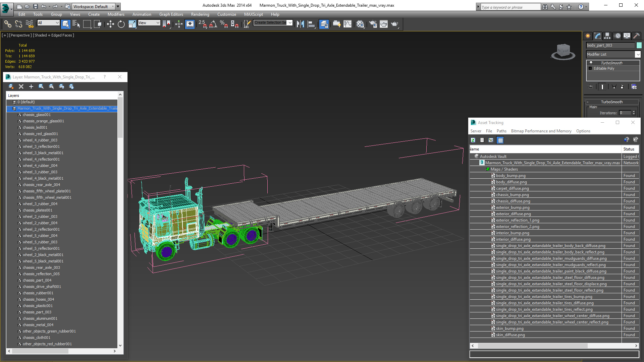
Task: Click Pin Stack button
Action: pyautogui.click(x=591, y=86)
